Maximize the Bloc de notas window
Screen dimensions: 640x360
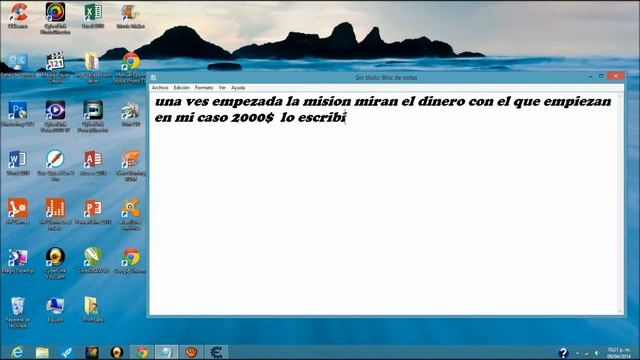601,76
